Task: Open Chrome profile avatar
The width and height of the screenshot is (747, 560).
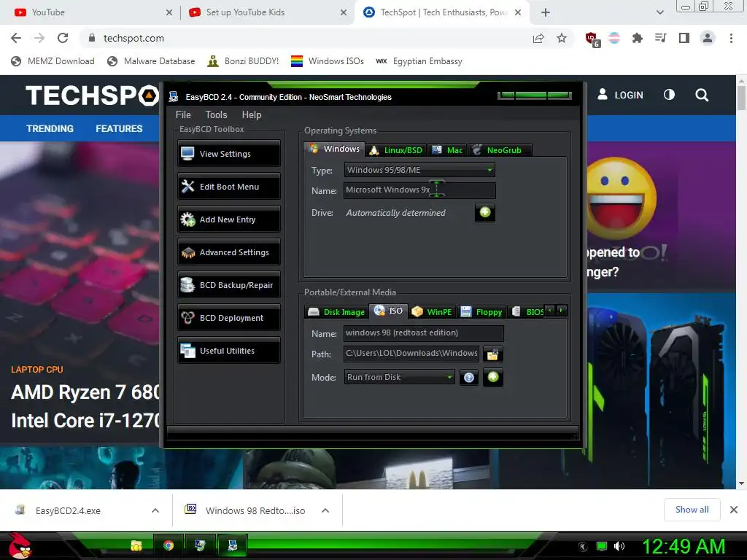Action: pyautogui.click(x=708, y=38)
